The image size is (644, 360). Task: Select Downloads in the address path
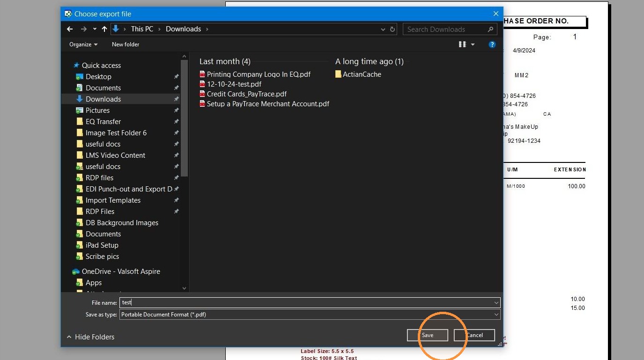pyautogui.click(x=183, y=29)
